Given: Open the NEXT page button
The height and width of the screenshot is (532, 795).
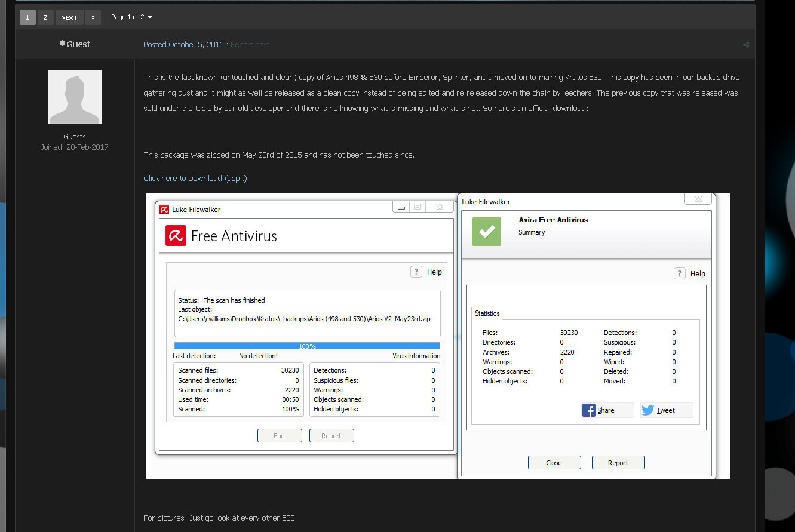Looking at the screenshot, I should [x=69, y=17].
